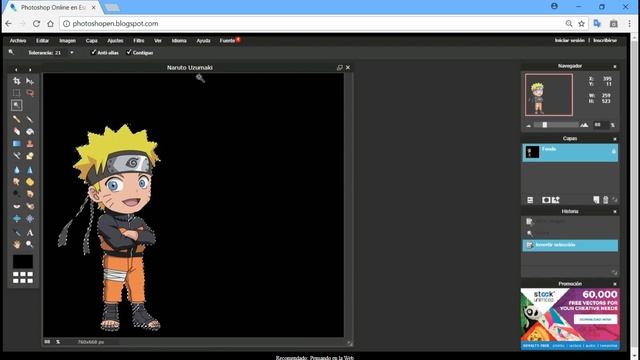Unlock the Fondo layer lock icon
Image resolution: width=640 pixels, height=360 pixels.
(x=613, y=151)
